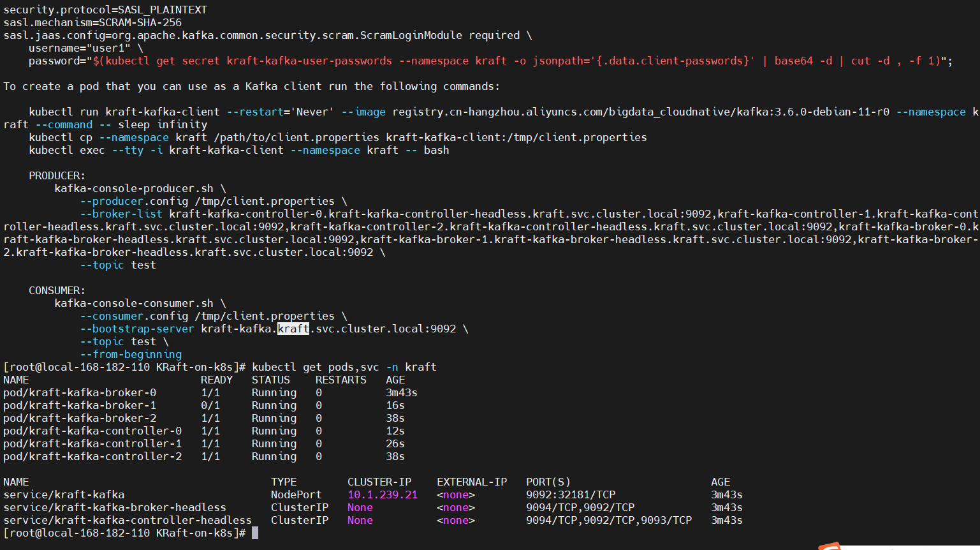This screenshot has width=980, height=550.
Task: Click '--topic test \' under the CONSUMER section
Action: click(x=124, y=342)
